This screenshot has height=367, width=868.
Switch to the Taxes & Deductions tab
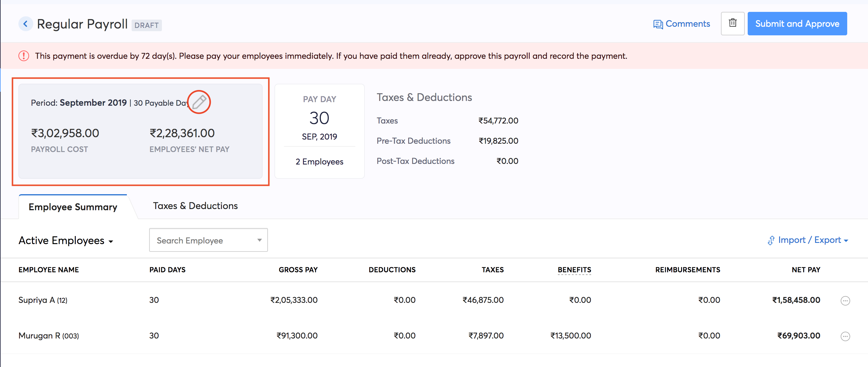[195, 206]
